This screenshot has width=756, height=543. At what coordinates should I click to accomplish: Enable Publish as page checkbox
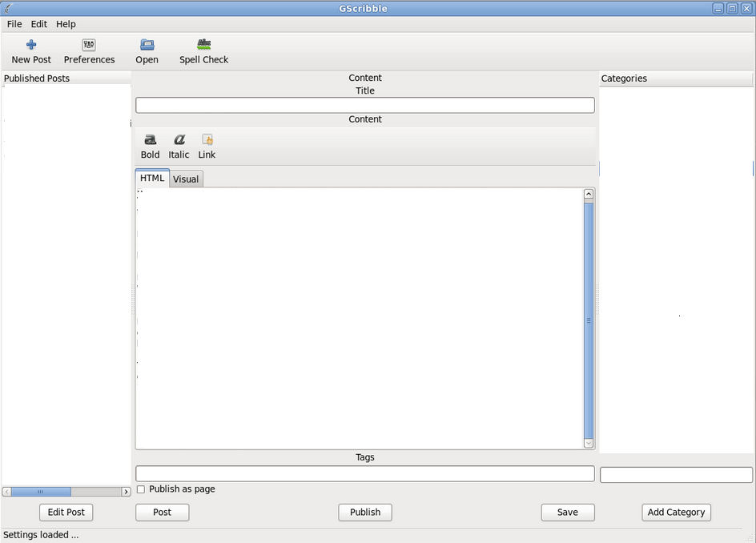[x=141, y=489]
